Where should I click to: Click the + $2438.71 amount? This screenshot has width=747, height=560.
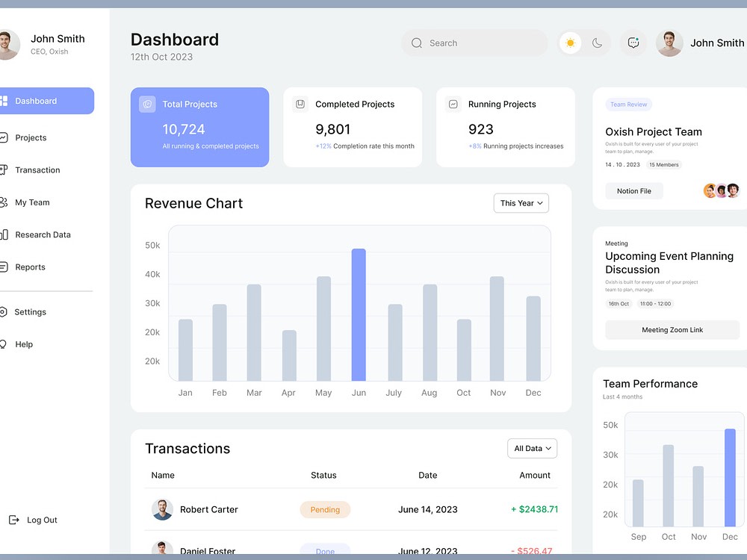[534, 509]
